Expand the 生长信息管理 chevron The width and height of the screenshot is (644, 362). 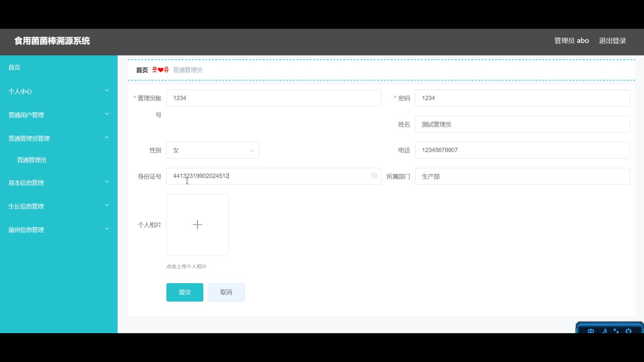pyautogui.click(x=107, y=205)
